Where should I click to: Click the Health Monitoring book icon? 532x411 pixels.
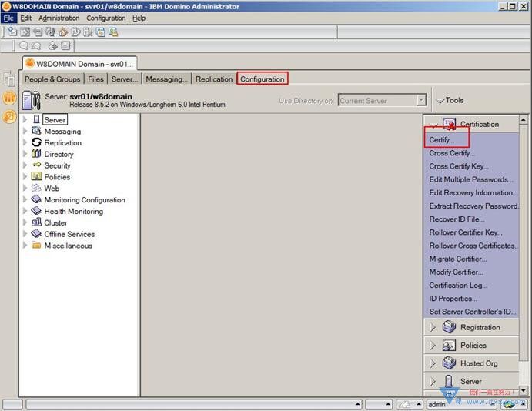[x=36, y=211]
